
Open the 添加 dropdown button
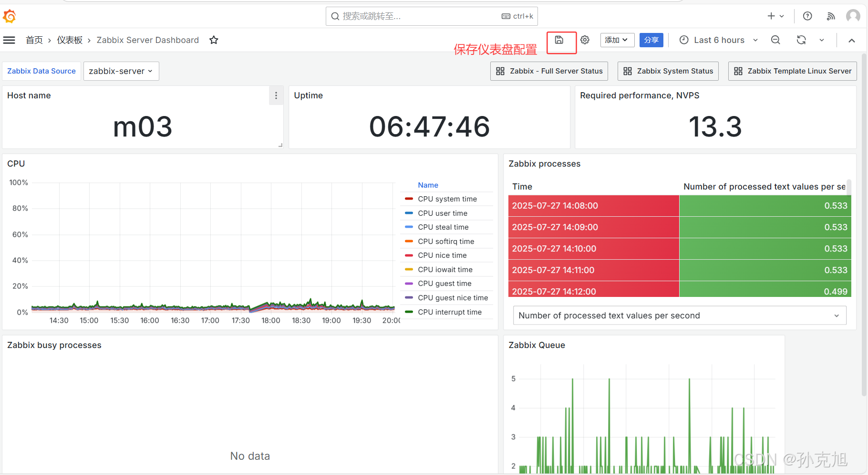[617, 40]
